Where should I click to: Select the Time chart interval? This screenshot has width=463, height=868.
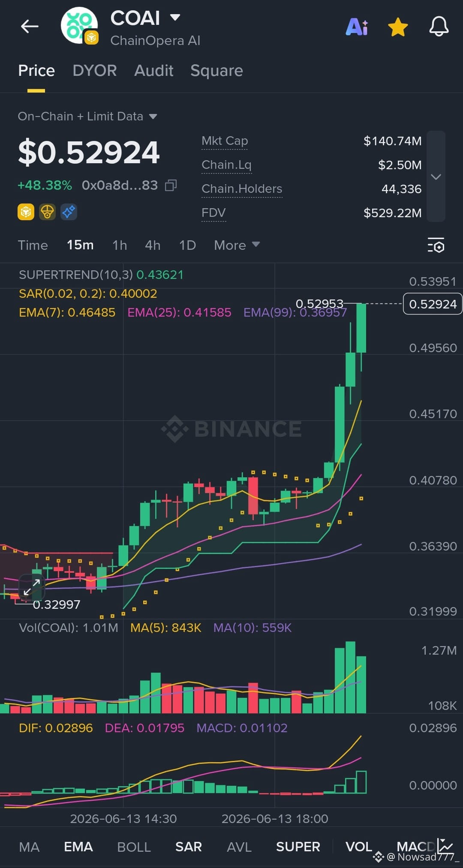33,245
